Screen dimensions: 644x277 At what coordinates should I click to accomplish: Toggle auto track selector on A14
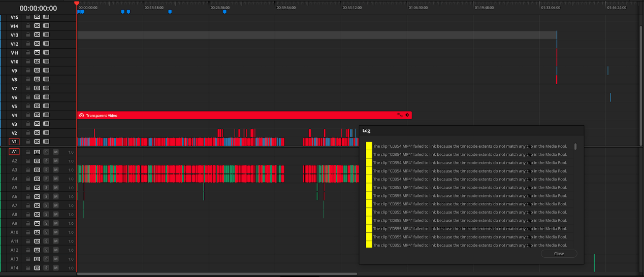coord(37,268)
